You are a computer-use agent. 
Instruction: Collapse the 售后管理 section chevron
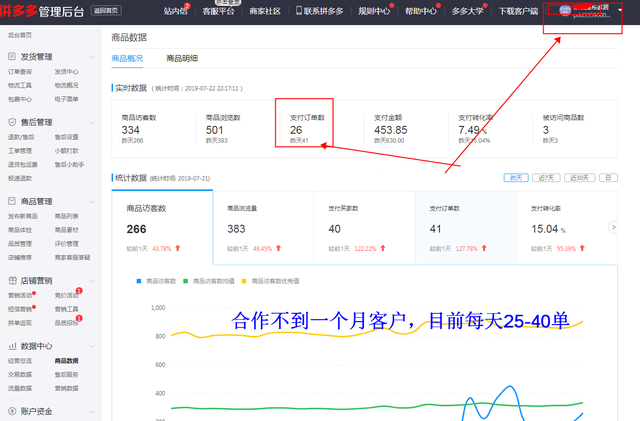pyautogui.click(x=91, y=123)
